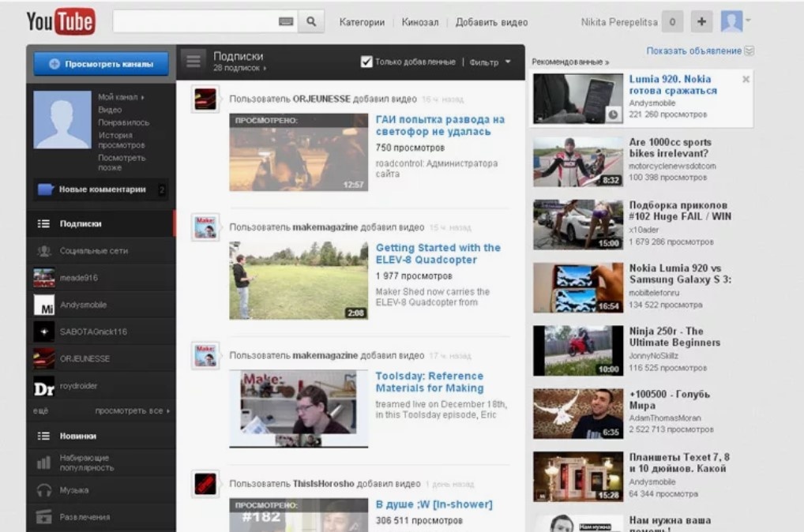Open meade916 channel icon in sidebar
The width and height of the screenshot is (804, 532).
44,278
